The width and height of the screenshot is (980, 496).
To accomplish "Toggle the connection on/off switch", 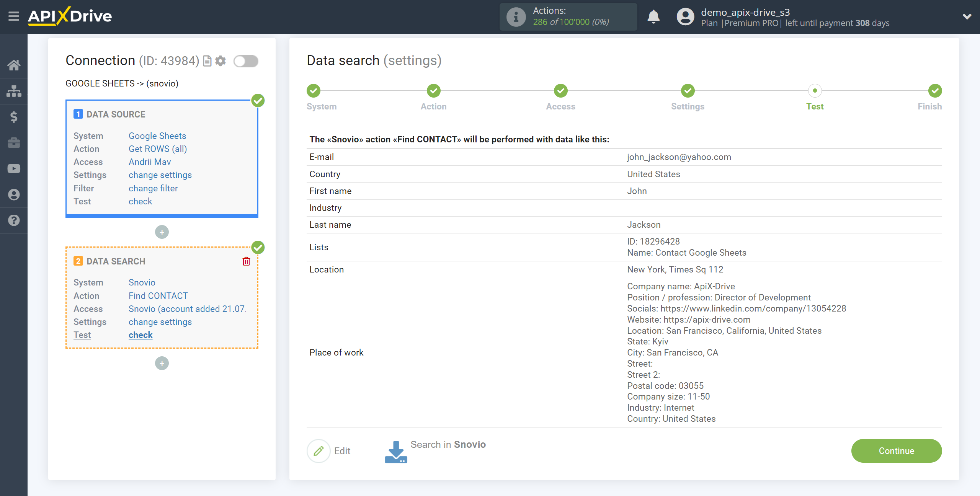I will tap(246, 61).
